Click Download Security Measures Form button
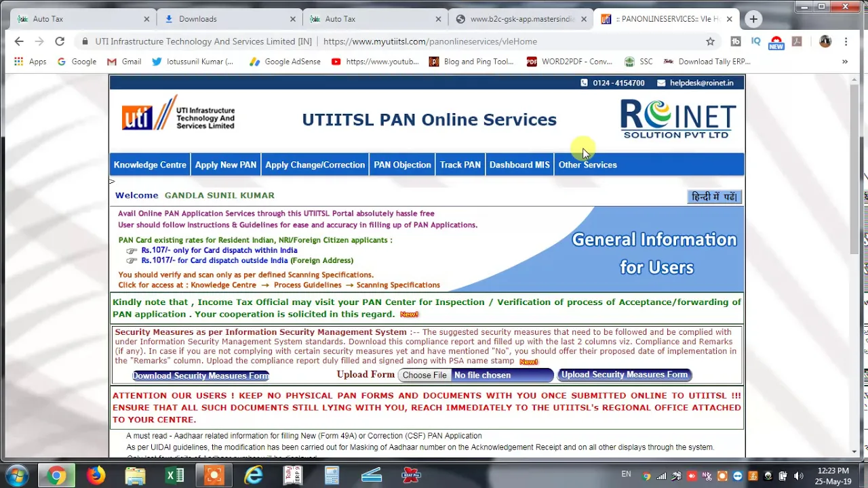868x488 pixels. [201, 375]
